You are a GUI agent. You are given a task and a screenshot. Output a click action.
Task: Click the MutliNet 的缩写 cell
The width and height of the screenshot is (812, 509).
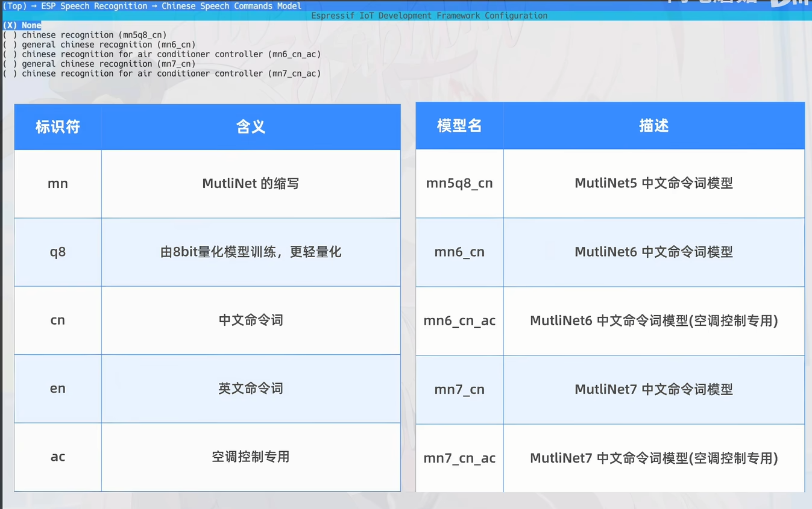click(251, 184)
